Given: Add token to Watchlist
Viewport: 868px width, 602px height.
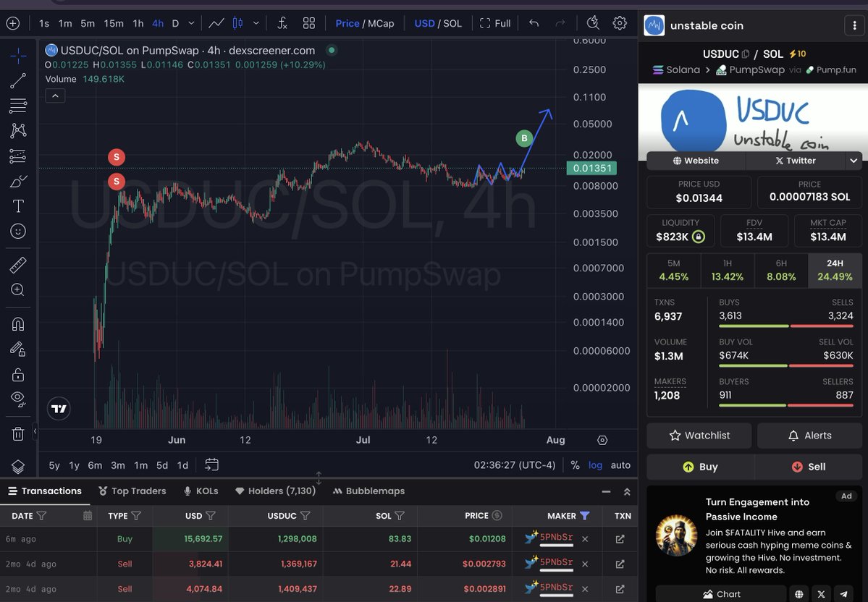Looking at the screenshot, I should tap(699, 436).
